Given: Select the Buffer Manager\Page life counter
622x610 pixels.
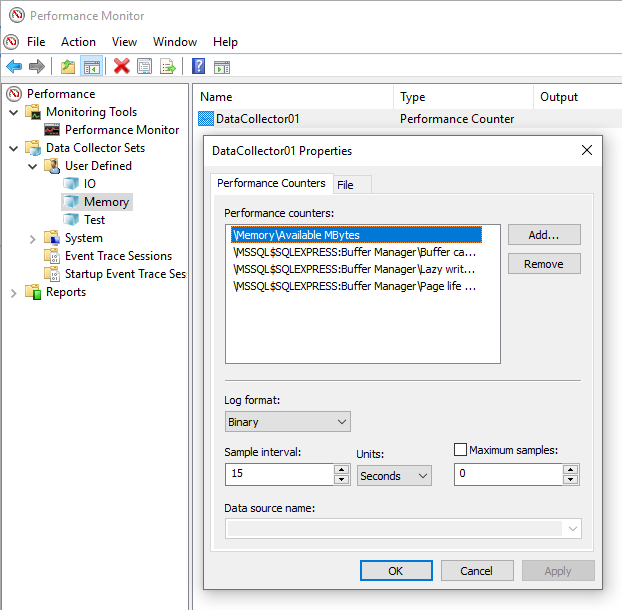Looking at the screenshot, I should coord(356,286).
